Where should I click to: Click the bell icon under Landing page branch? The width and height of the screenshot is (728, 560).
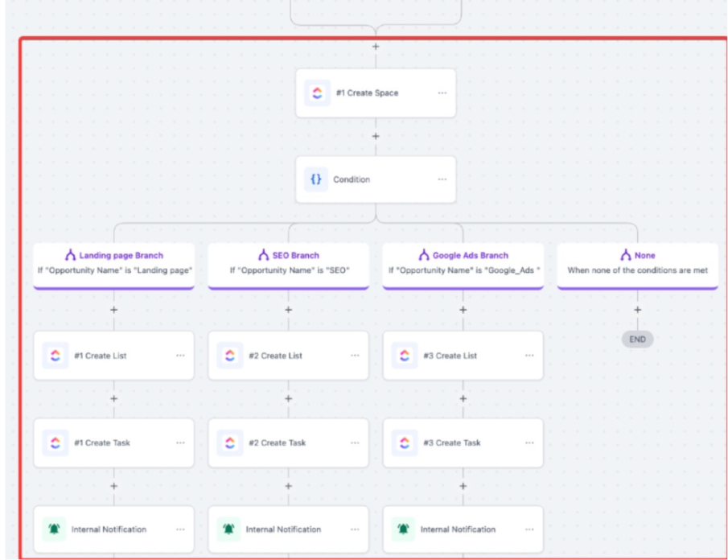coord(56,529)
